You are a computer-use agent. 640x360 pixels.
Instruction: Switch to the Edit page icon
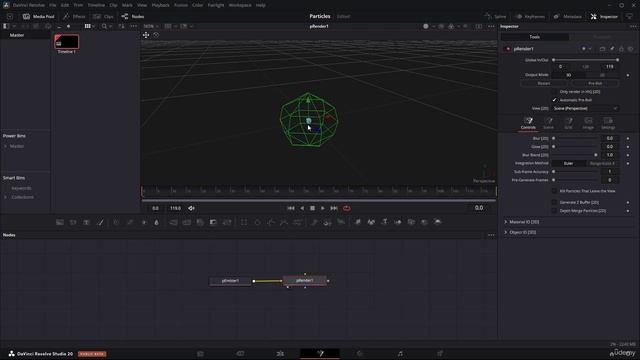pyautogui.click(x=280, y=353)
